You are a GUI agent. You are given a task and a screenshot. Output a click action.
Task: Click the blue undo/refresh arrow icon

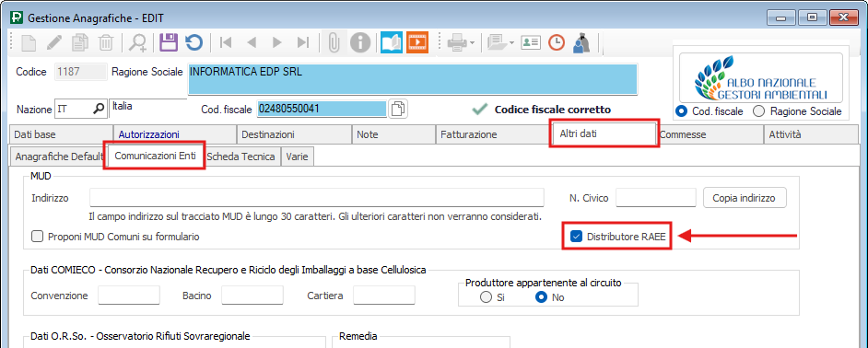pos(194,42)
